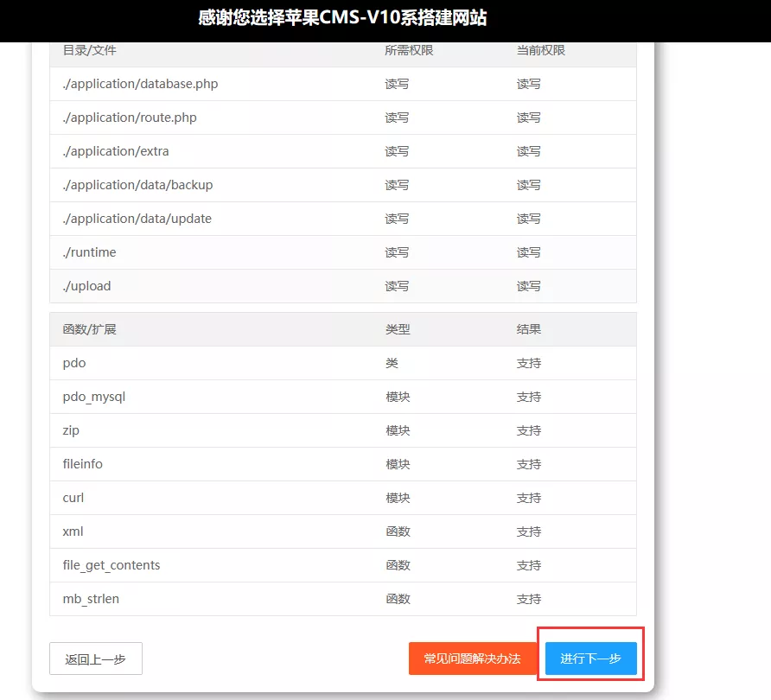Click the ./upload directory entry

pos(86,286)
